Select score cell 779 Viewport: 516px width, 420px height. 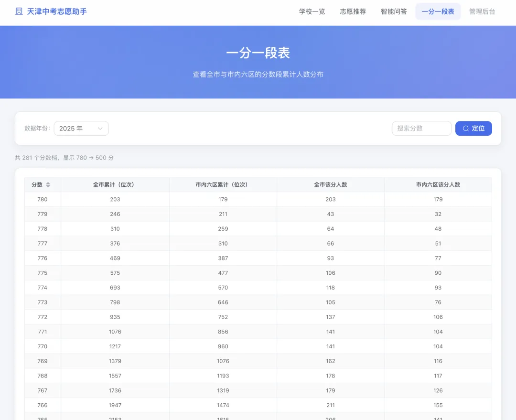tap(43, 214)
